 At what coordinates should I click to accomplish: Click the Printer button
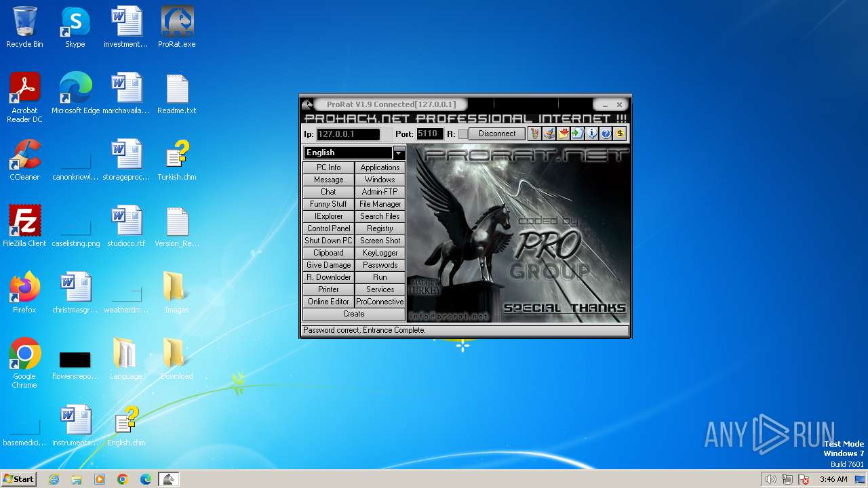pos(329,289)
